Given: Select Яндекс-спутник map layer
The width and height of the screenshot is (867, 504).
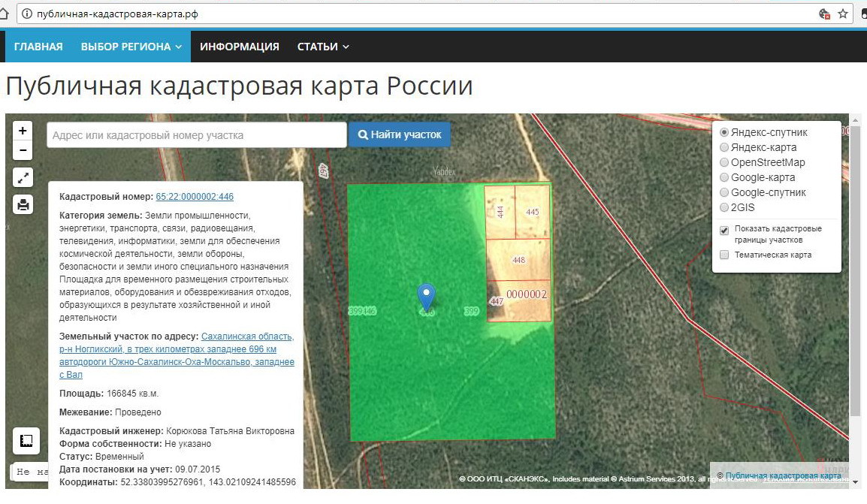Looking at the screenshot, I should (x=724, y=133).
